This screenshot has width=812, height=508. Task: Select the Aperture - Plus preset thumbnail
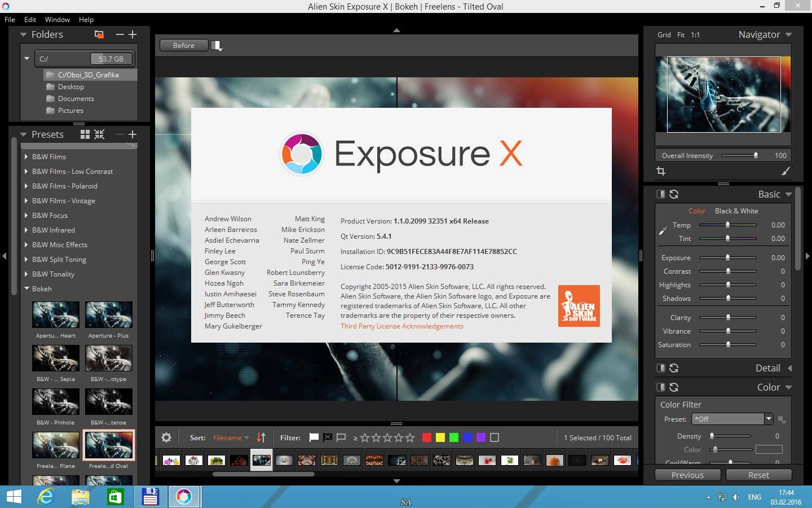click(x=109, y=315)
